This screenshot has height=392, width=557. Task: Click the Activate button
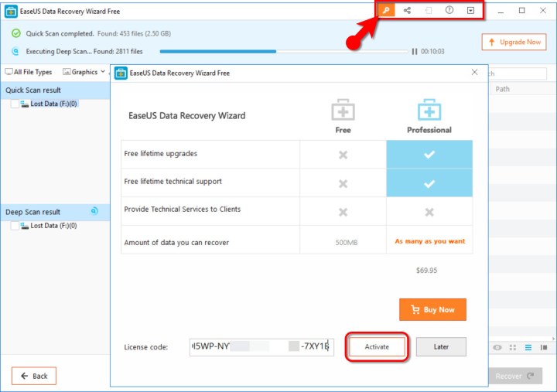pyautogui.click(x=377, y=347)
